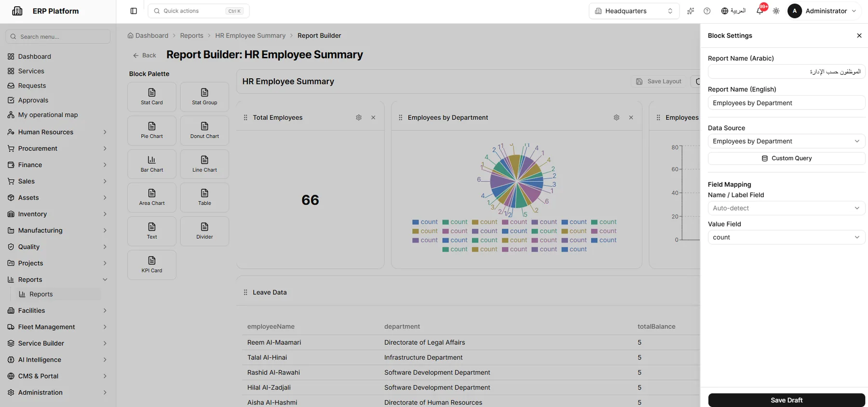868x407 pixels.
Task: Click the Report Name (English) field
Action: click(x=787, y=103)
